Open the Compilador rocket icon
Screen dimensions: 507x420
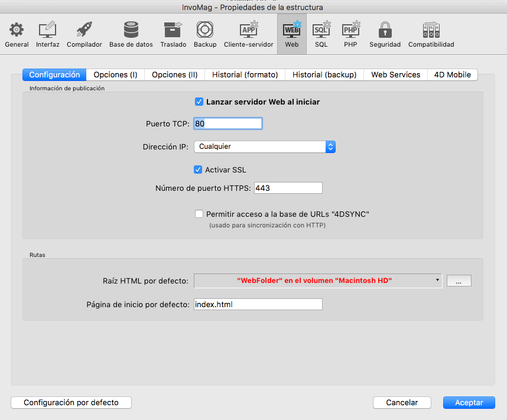[x=84, y=30]
